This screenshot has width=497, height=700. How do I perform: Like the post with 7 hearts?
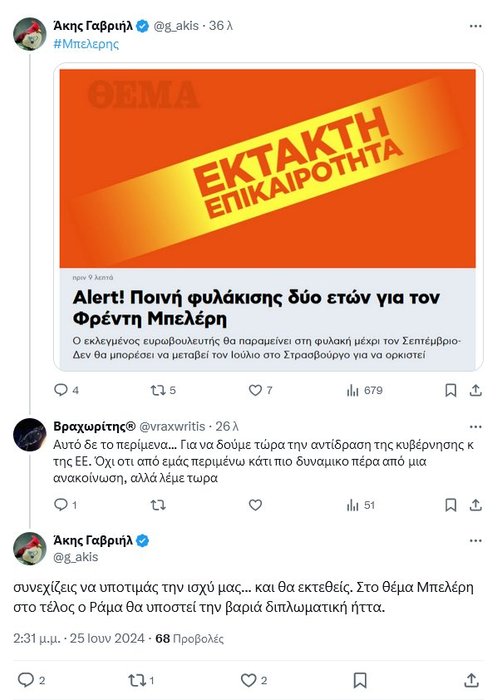tap(260, 390)
